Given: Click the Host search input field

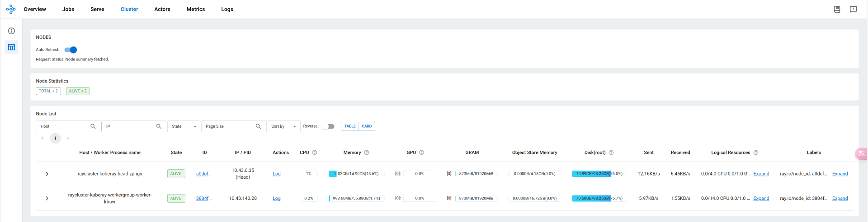Looking at the screenshot, I should point(63,126).
